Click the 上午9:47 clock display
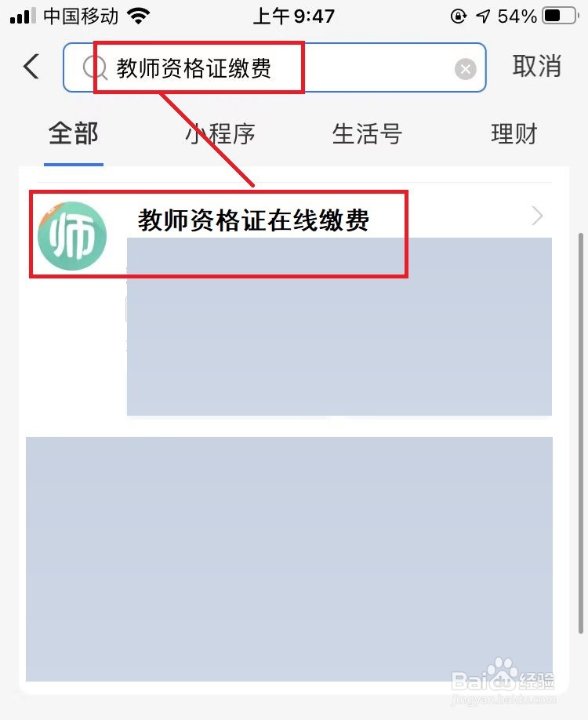This screenshot has width=588, height=720. coord(294,16)
